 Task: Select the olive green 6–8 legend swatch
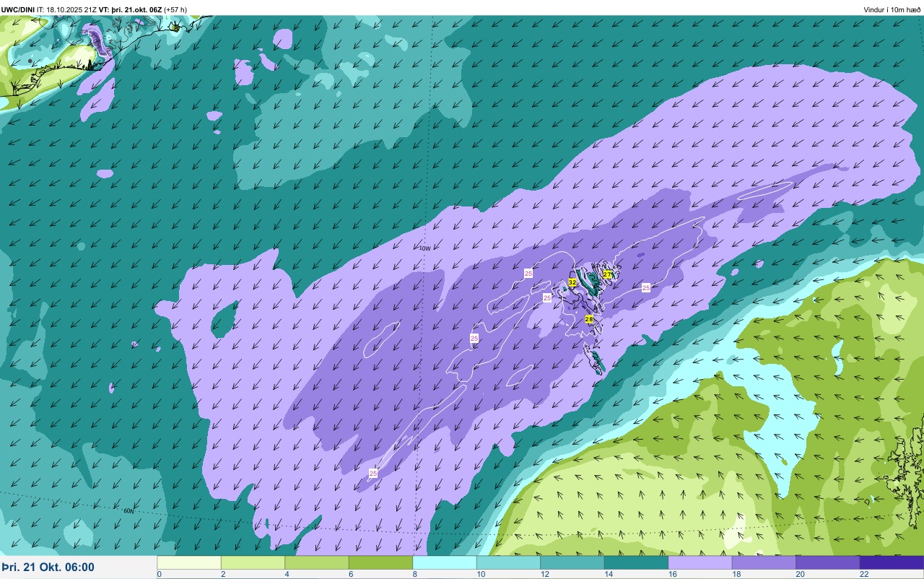(380, 562)
